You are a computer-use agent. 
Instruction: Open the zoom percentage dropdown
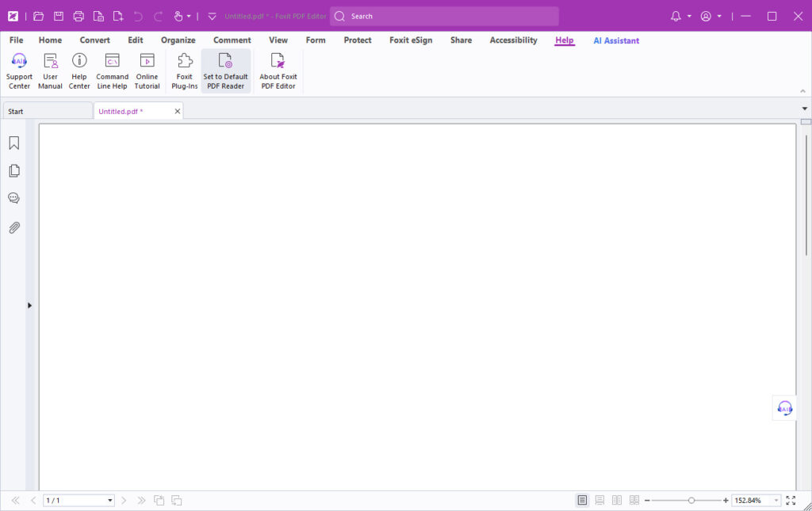click(x=776, y=500)
